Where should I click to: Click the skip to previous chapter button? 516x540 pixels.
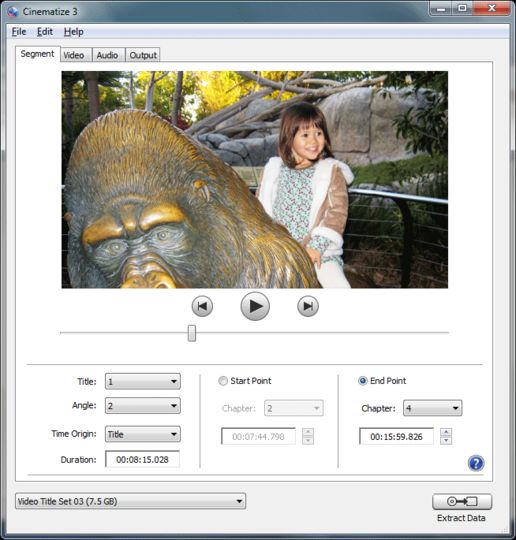(202, 306)
